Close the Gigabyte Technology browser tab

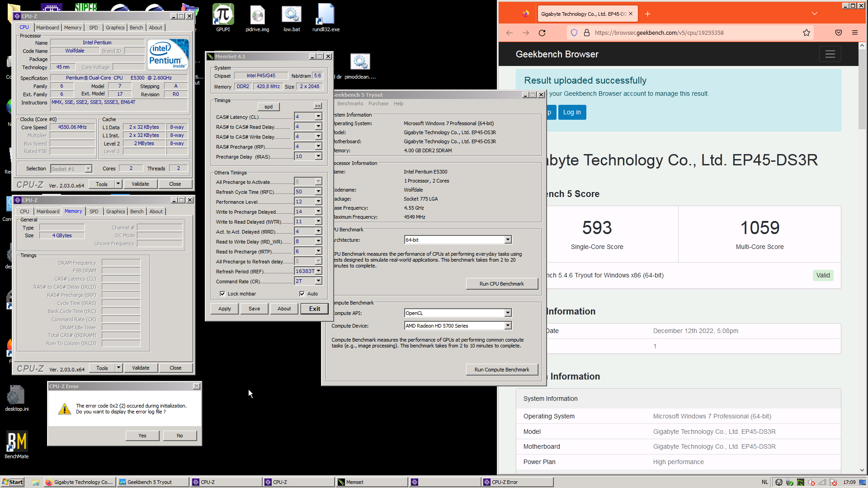coord(631,14)
